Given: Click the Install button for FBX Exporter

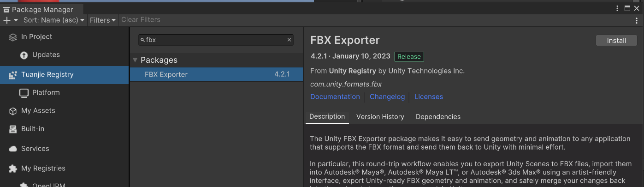Looking at the screenshot, I should (616, 41).
